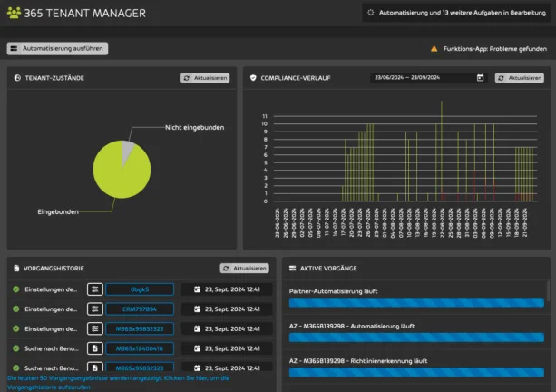
Task: Click the calendar icon in the date range field
Action: click(480, 78)
